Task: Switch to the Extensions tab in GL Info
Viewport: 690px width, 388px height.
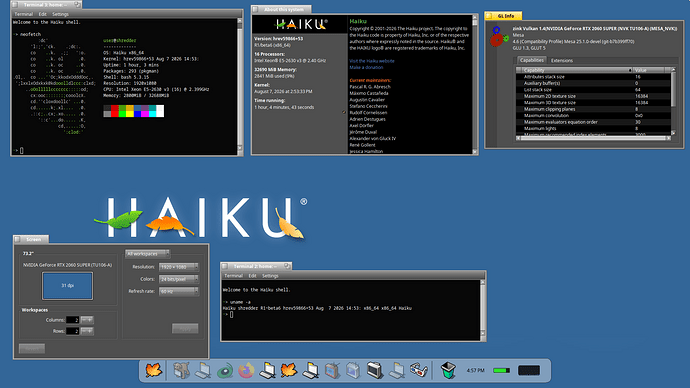Action: click(562, 61)
